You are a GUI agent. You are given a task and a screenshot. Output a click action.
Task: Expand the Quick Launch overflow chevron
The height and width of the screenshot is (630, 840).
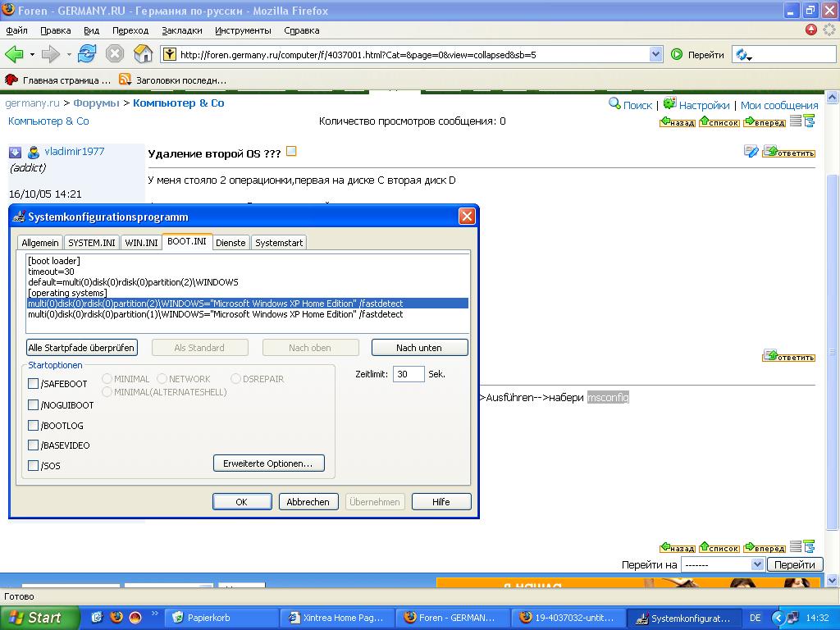pos(155,614)
